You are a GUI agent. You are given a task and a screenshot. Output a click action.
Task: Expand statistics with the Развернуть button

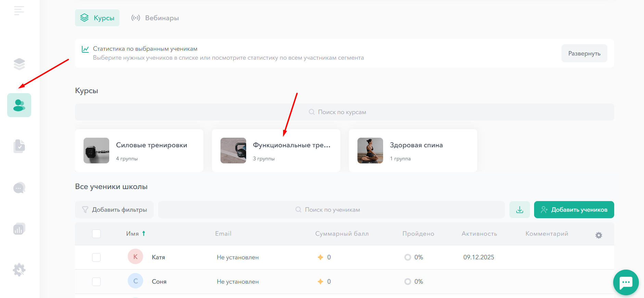click(584, 53)
